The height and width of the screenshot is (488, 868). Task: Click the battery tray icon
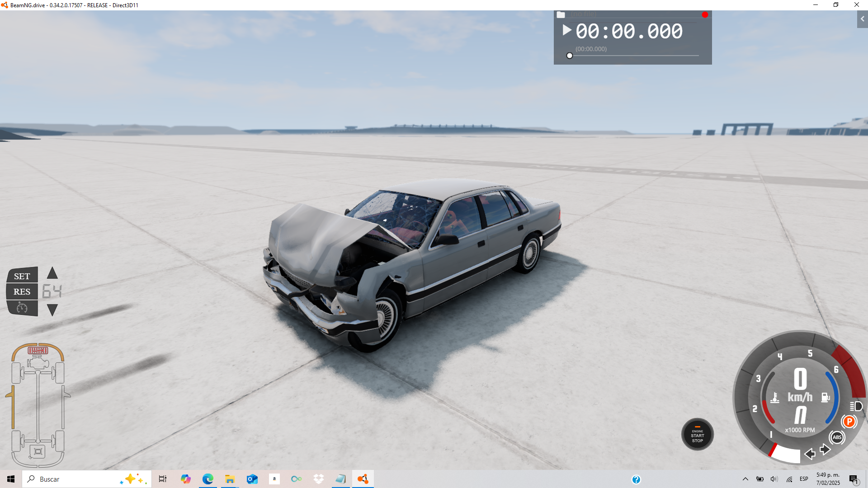[760, 479]
